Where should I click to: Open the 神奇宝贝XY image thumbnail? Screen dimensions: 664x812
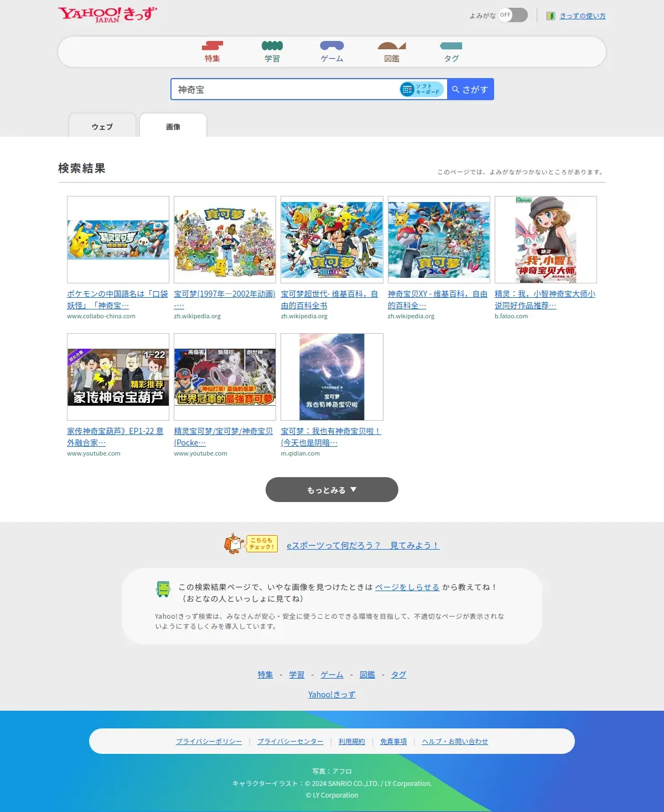[x=439, y=240]
